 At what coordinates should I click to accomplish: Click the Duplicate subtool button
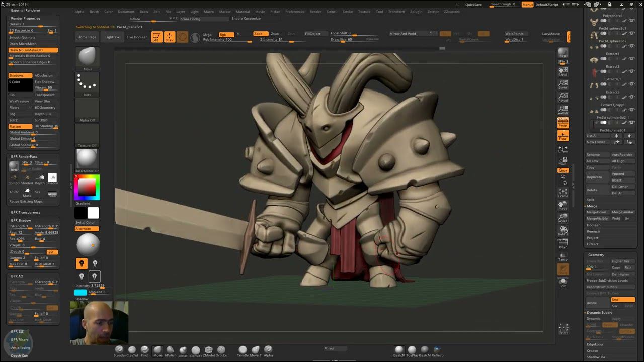pyautogui.click(x=597, y=177)
